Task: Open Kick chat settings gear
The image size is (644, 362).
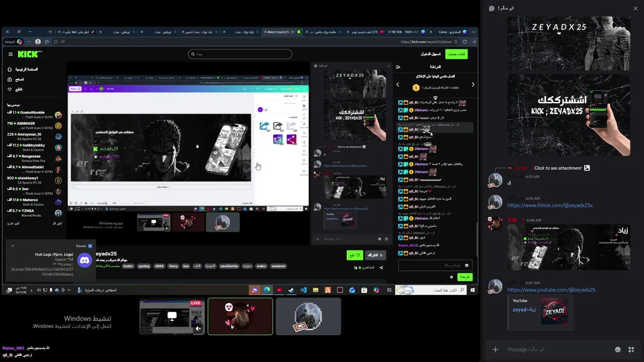Action: [x=451, y=277]
